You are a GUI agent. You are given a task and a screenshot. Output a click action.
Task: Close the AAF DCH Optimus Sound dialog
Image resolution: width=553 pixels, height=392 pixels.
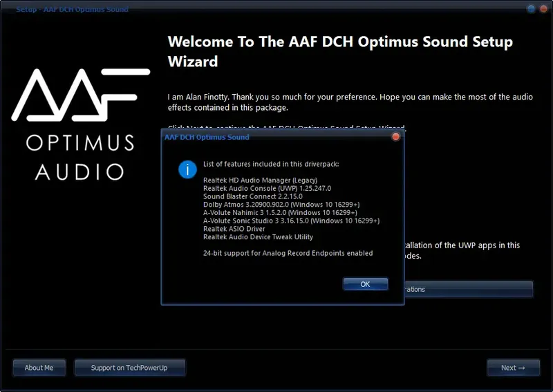(x=395, y=137)
